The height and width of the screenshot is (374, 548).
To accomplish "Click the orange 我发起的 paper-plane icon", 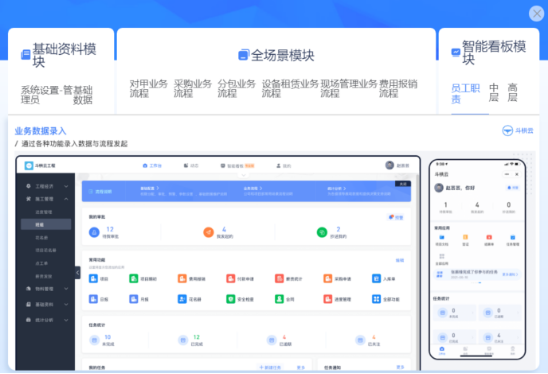I will point(208,232).
